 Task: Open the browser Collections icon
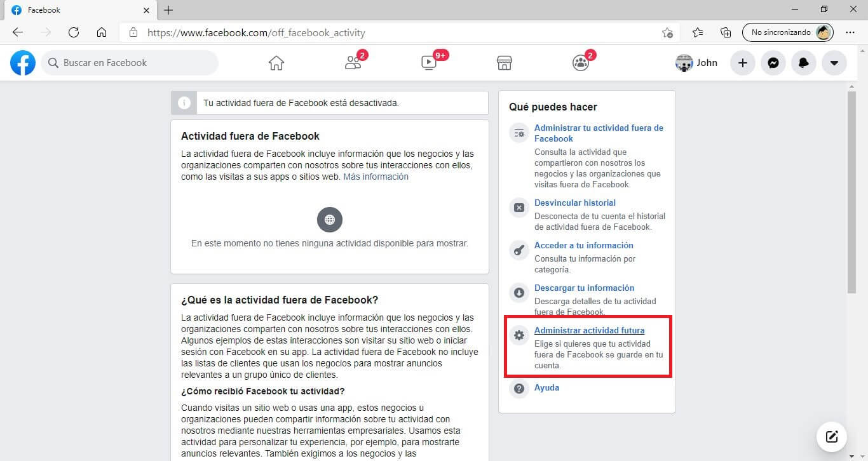coord(726,32)
